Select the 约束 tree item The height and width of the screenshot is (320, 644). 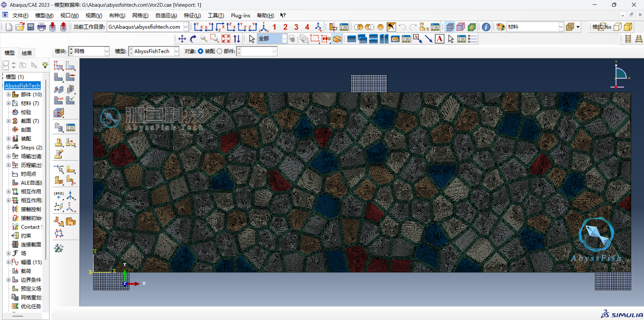[26, 236]
